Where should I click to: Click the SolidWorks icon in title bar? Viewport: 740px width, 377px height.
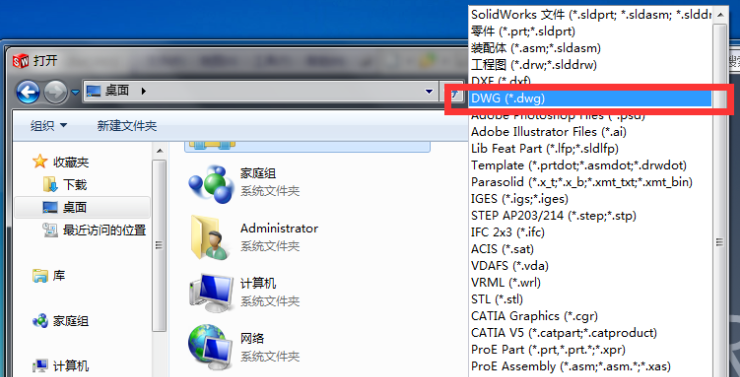20,60
